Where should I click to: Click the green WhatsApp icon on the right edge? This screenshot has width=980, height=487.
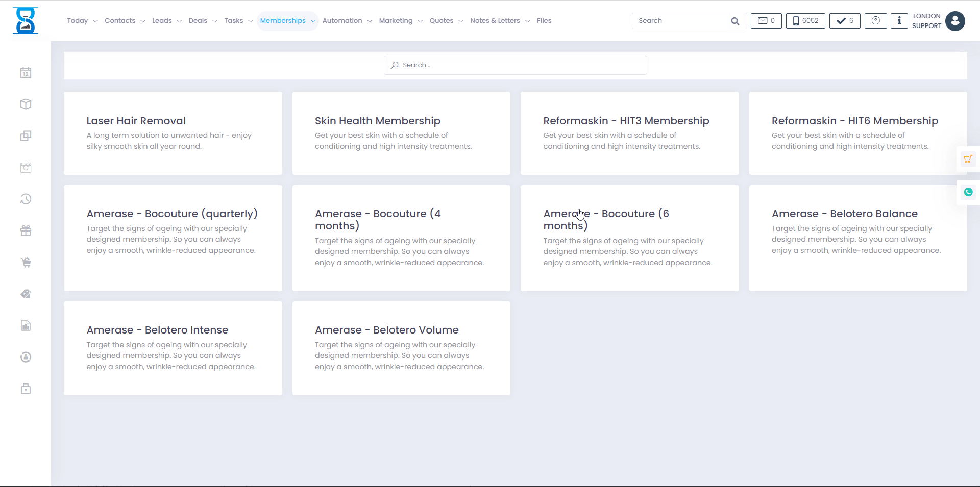[x=968, y=192]
